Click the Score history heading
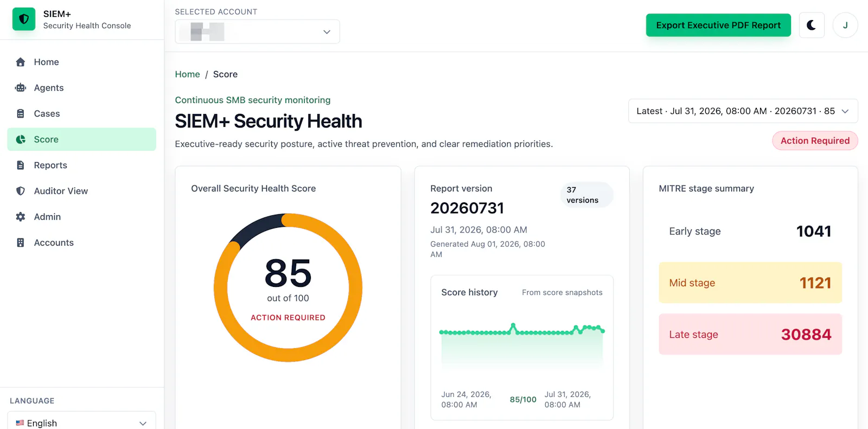Screen dimensions: 868x429 (469, 292)
